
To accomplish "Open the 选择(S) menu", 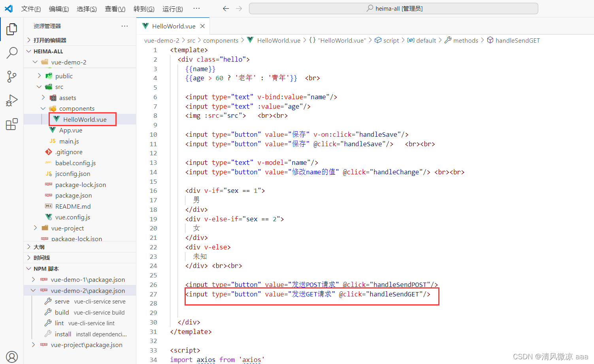I will [87, 9].
